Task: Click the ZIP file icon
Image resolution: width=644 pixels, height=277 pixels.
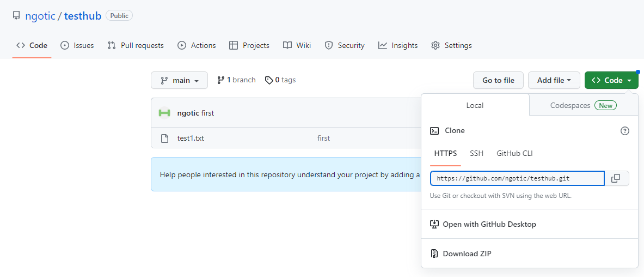Action: click(434, 254)
